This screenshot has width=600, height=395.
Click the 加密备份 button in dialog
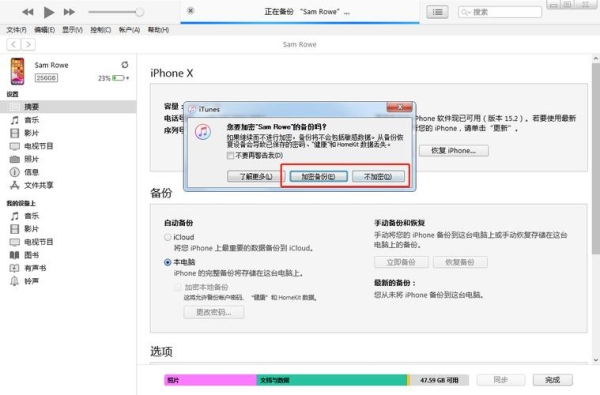coord(318,176)
